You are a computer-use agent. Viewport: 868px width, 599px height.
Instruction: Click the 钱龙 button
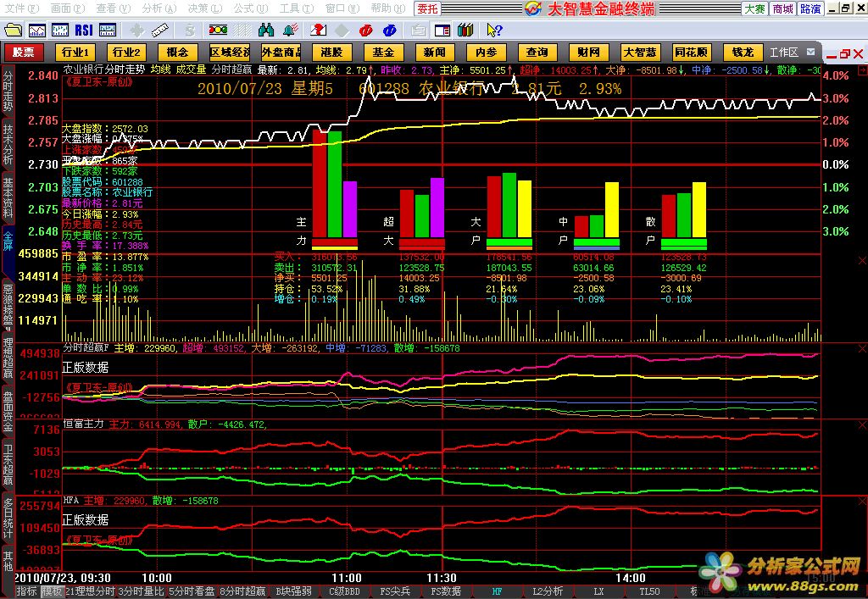click(x=743, y=53)
